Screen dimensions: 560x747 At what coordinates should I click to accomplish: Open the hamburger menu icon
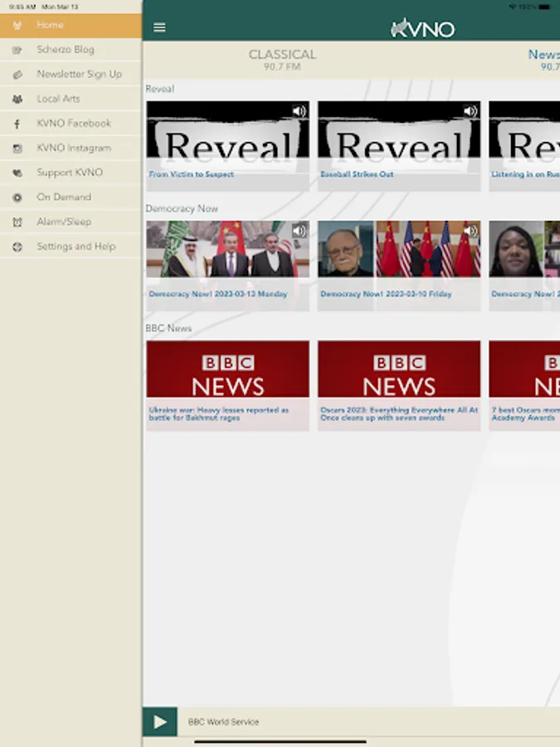coord(159,27)
